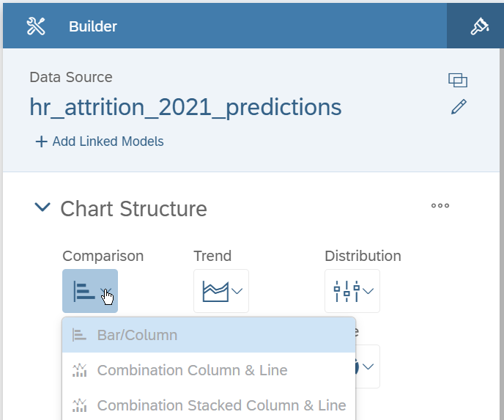Click the plus icon next to Add Linked Models
Image resolution: width=504 pixels, height=420 pixels.
click(x=41, y=141)
